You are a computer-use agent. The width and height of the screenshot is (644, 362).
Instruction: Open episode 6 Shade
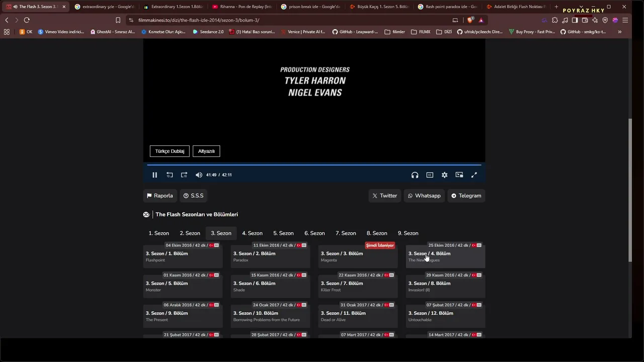coord(271,286)
